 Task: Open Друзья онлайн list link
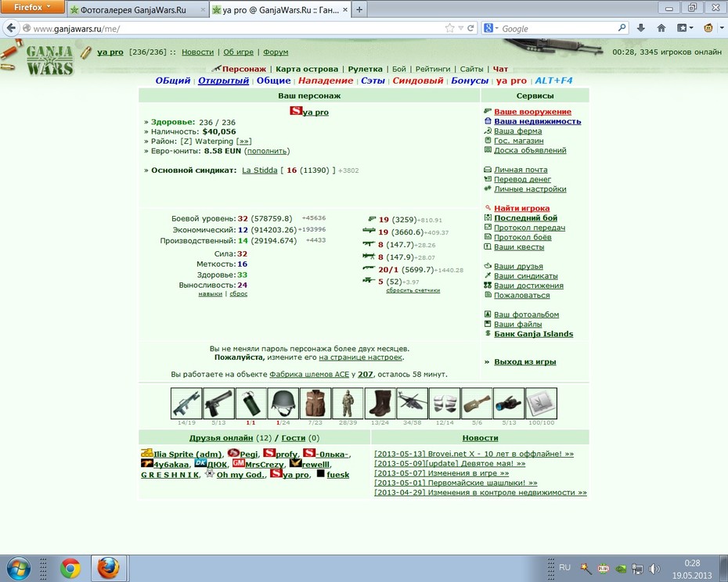click(x=221, y=438)
